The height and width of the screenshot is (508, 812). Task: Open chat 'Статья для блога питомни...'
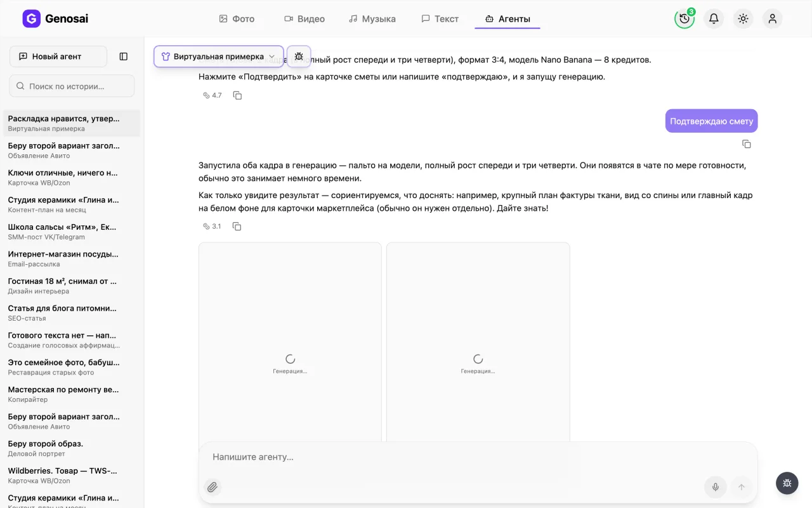(x=72, y=313)
